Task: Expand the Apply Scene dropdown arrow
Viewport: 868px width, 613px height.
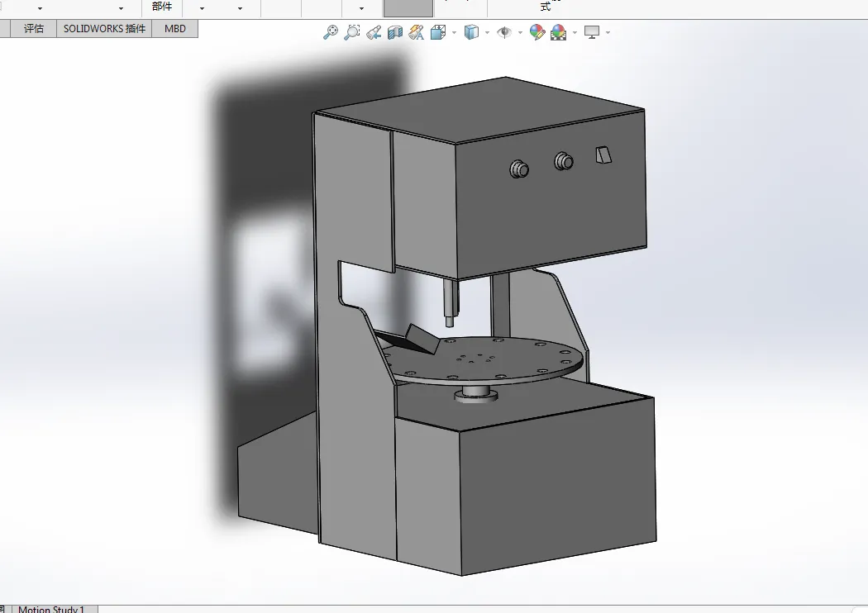Action: [x=575, y=33]
